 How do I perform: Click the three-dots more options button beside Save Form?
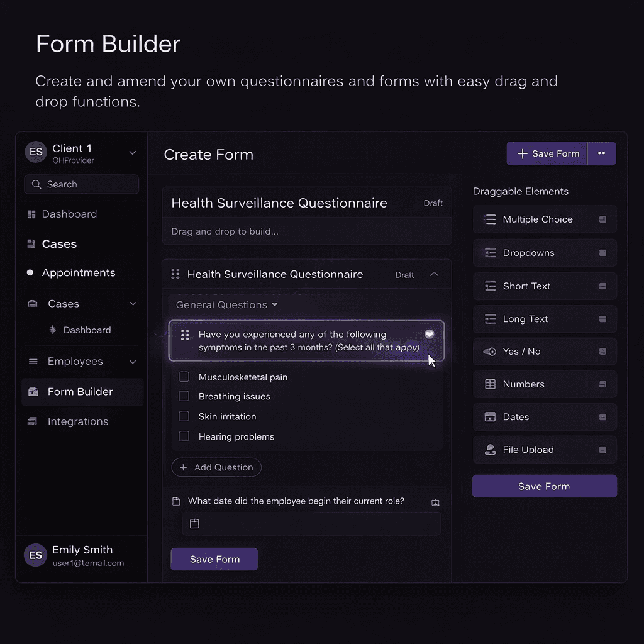[602, 153]
